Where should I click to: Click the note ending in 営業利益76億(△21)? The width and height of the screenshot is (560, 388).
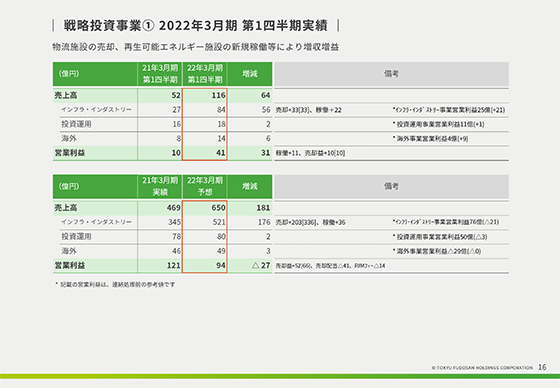[446, 222]
